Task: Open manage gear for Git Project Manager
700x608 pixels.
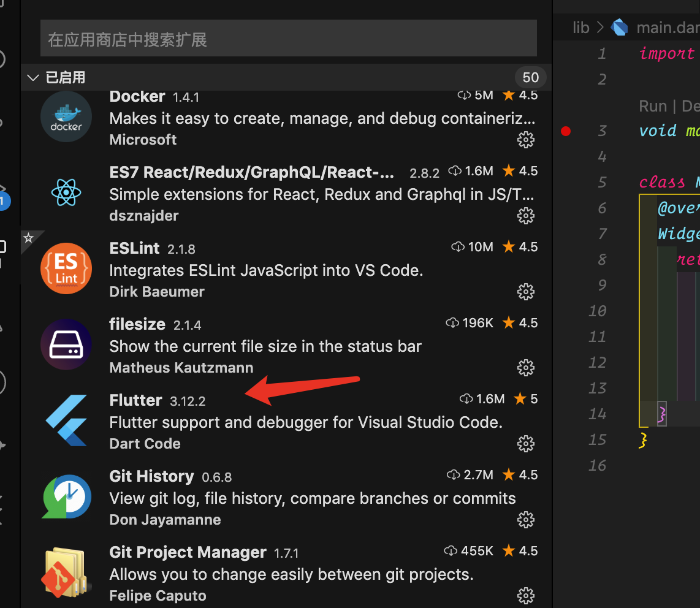Action: pyautogui.click(x=525, y=595)
